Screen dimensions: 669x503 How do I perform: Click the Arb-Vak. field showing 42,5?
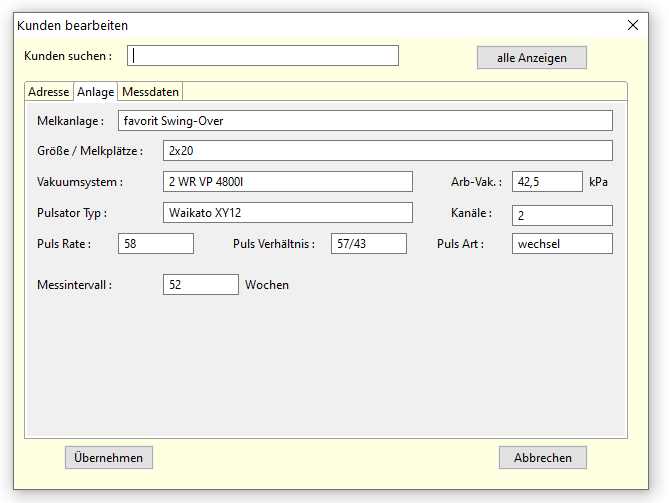[547, 182]
